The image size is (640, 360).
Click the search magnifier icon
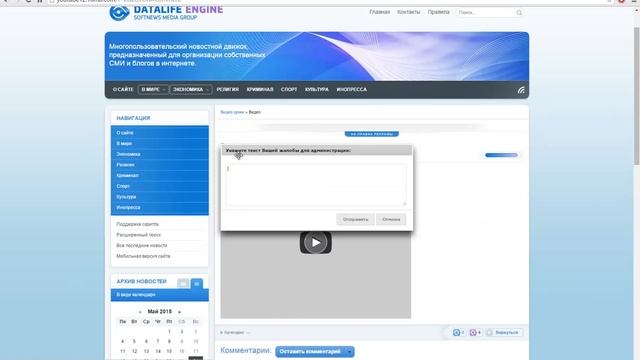(519, 13)
